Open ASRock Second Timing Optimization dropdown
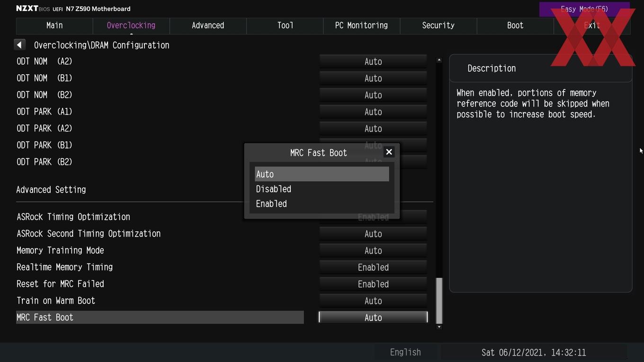This screenshot has height=362, width=644. (x=373, y=234)
